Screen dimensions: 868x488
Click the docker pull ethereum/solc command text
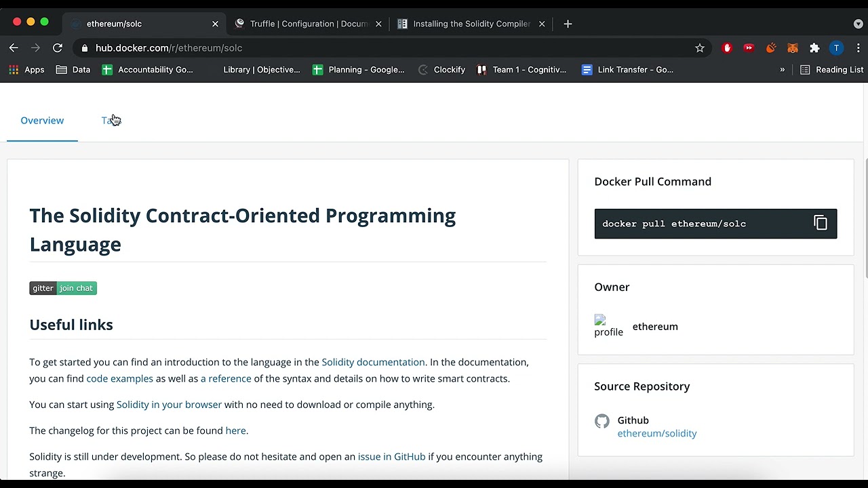coord(674,224)
